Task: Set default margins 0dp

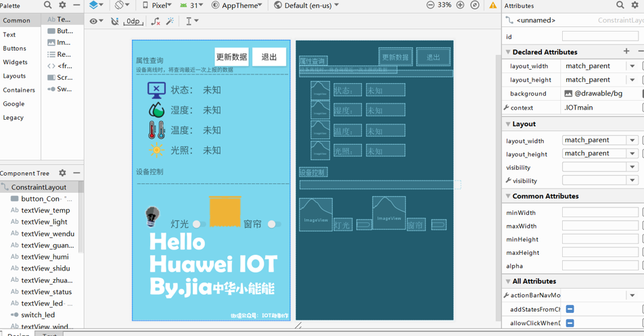Action: (133, 21)
